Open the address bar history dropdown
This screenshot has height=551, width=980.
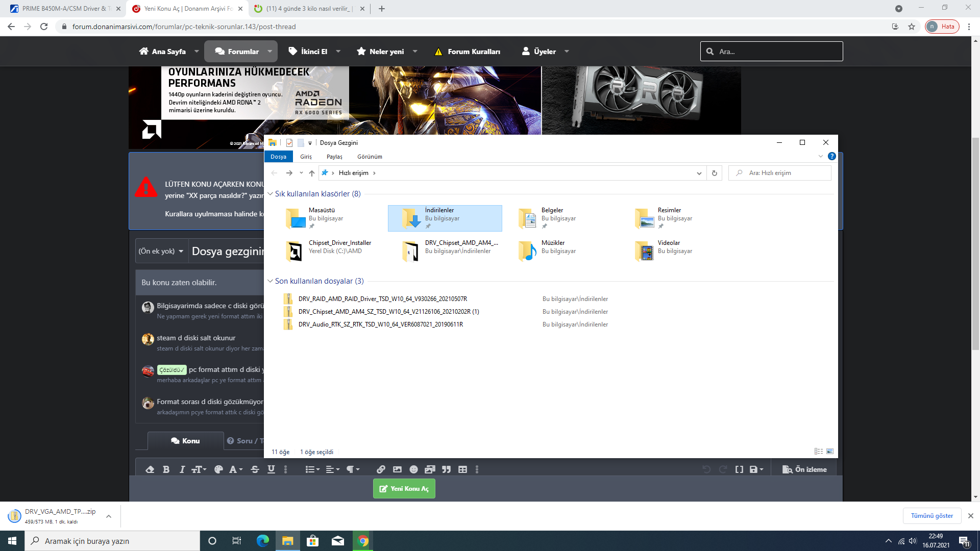pos(699,173)
